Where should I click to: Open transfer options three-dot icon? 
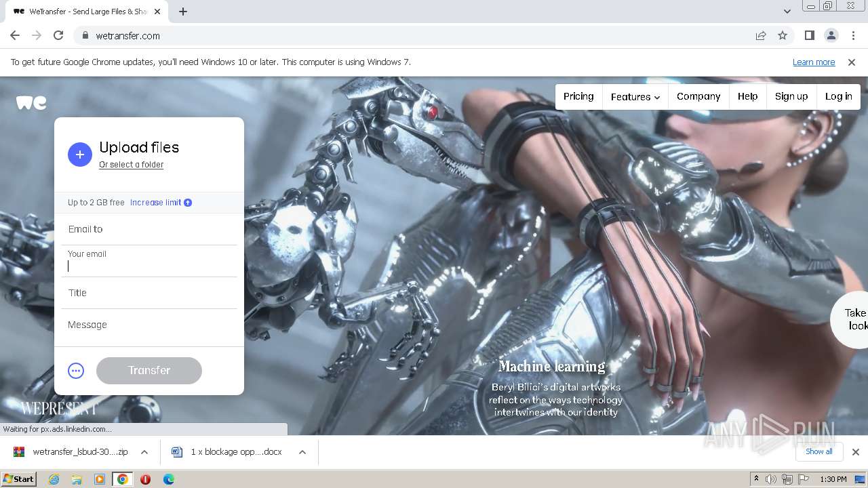[x=76, y=371]
